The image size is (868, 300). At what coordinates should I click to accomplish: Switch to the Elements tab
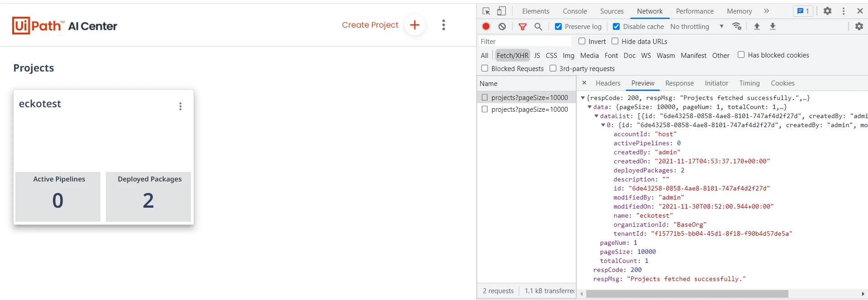pos(536,11)
